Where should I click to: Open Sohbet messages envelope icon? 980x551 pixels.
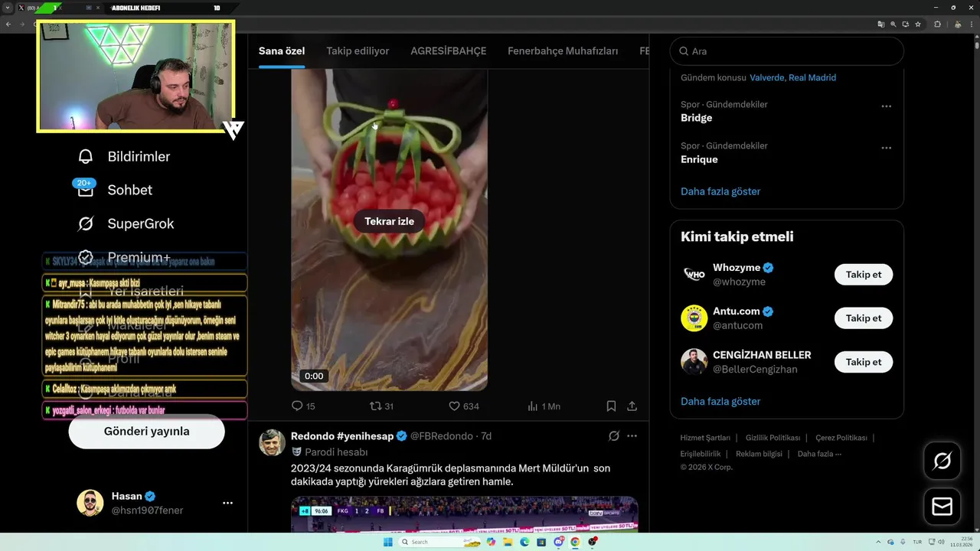point(86,190)
